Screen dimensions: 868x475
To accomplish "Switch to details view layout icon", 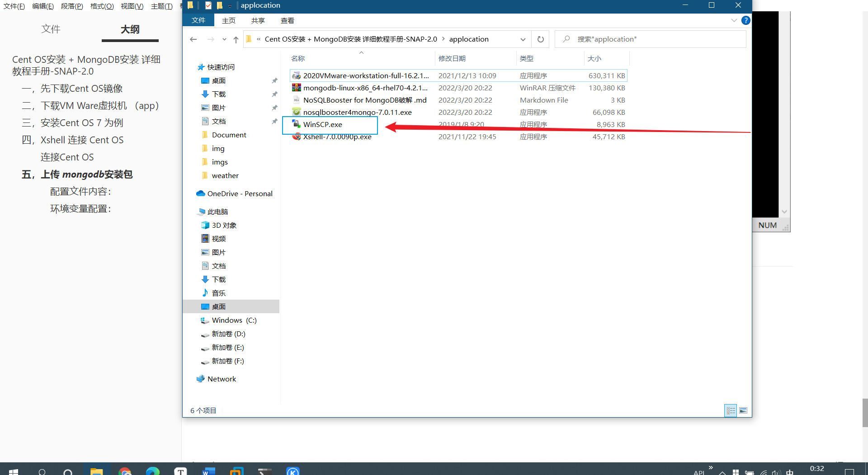I will 731,410.
